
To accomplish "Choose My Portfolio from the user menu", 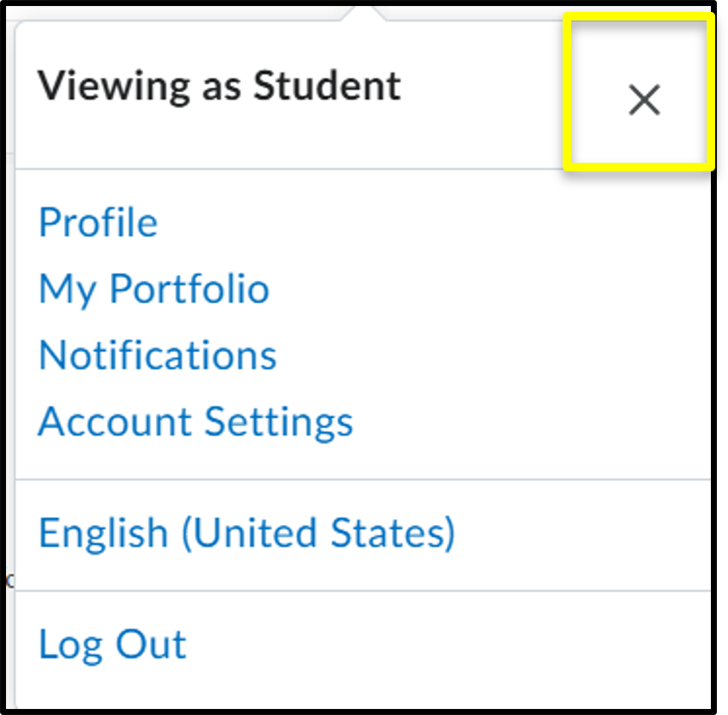I will pyautogui.click(x=154, y=289).
